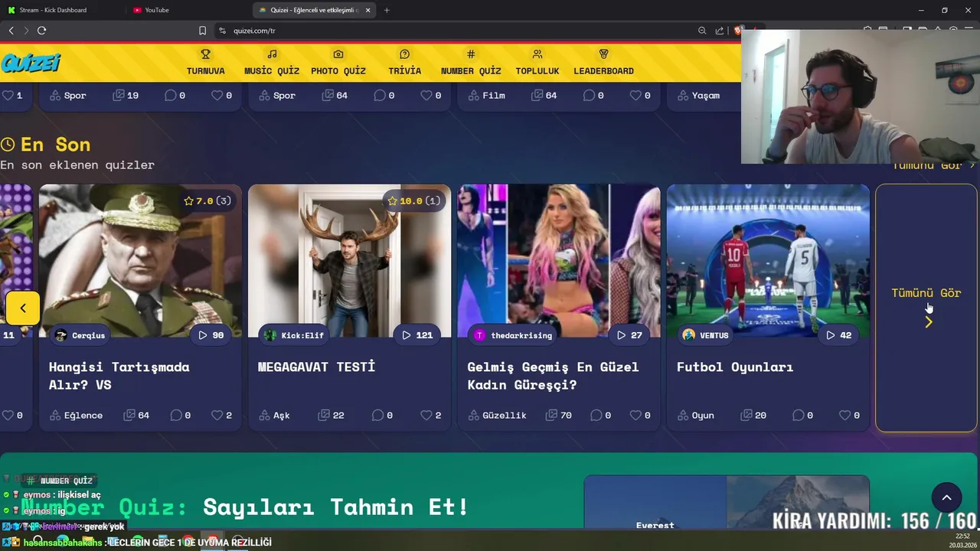Open a new browser tab
The width and height of the screenshot is (980, 551).
click(387, 10)
